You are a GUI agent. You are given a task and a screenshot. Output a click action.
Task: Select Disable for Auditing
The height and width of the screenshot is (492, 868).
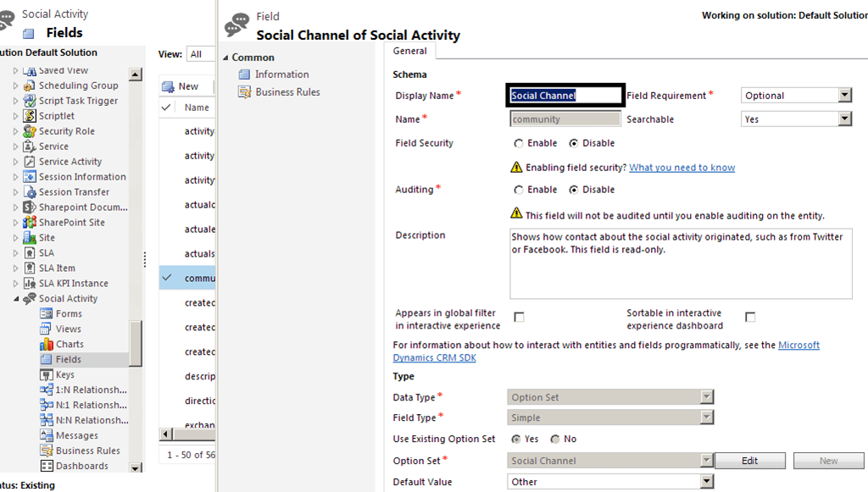click(574, 190)
